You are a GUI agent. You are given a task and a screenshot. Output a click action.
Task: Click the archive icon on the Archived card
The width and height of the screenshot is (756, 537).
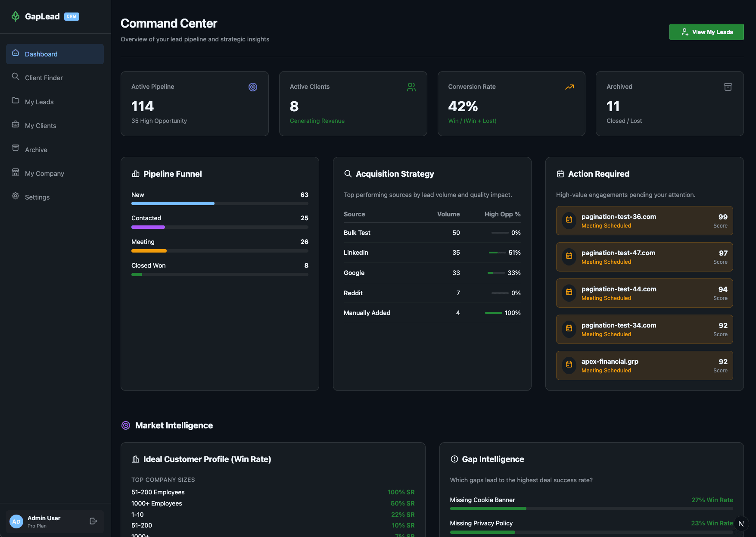[728, 87]
